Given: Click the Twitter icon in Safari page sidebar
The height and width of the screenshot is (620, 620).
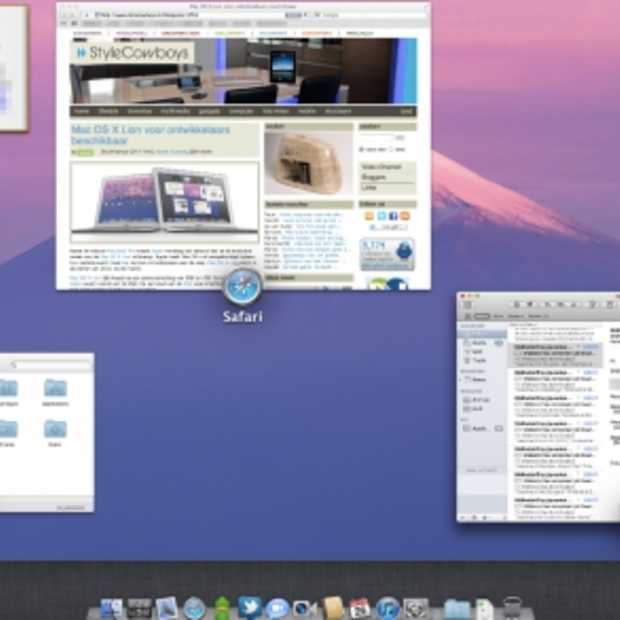Looking at the screenshot, I should click(x=382, y=216).
